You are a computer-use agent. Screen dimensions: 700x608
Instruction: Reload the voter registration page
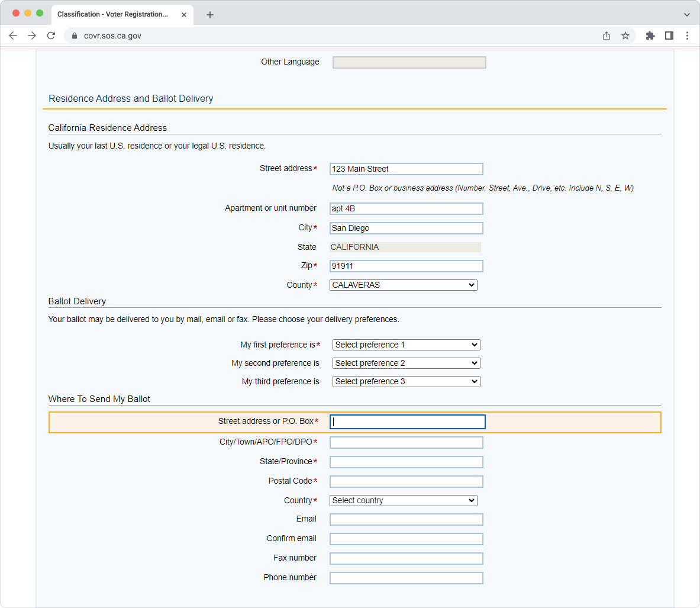click(51, 36)
